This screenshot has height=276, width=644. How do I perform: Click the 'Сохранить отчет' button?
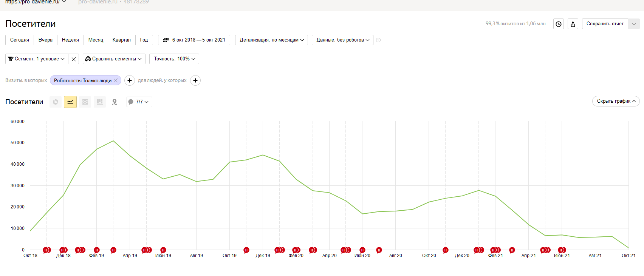pos(605,24)
